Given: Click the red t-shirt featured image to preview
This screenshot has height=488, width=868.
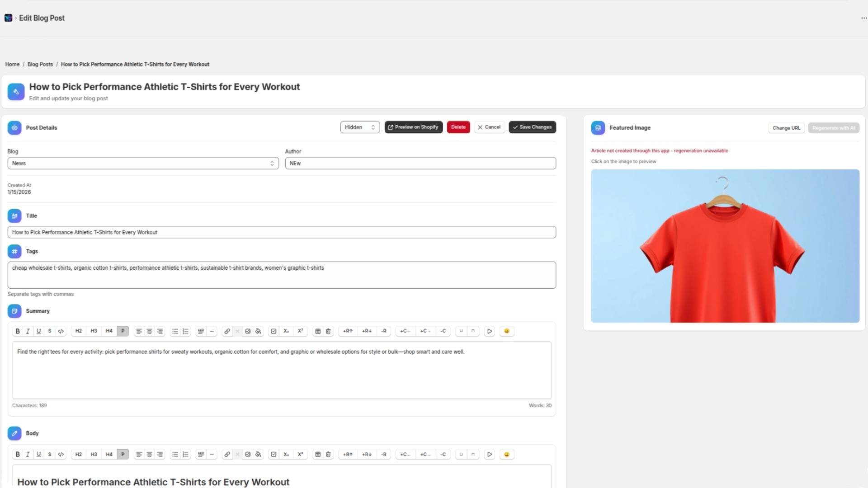Looking at the screenshot, I should click(724, 246).
